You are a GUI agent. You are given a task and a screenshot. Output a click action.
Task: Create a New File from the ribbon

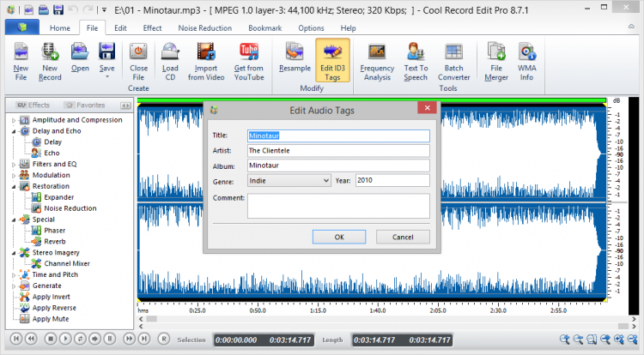coord(21,63)
